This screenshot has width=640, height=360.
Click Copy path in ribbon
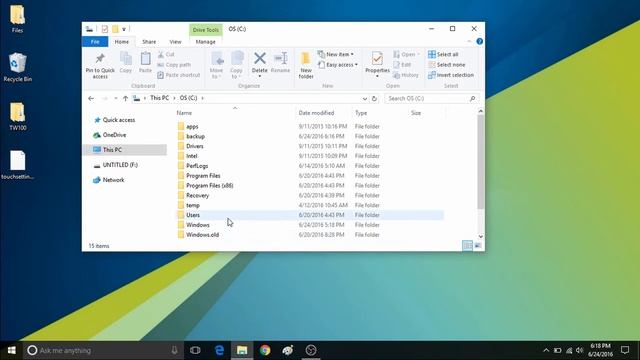click(174, 64)
